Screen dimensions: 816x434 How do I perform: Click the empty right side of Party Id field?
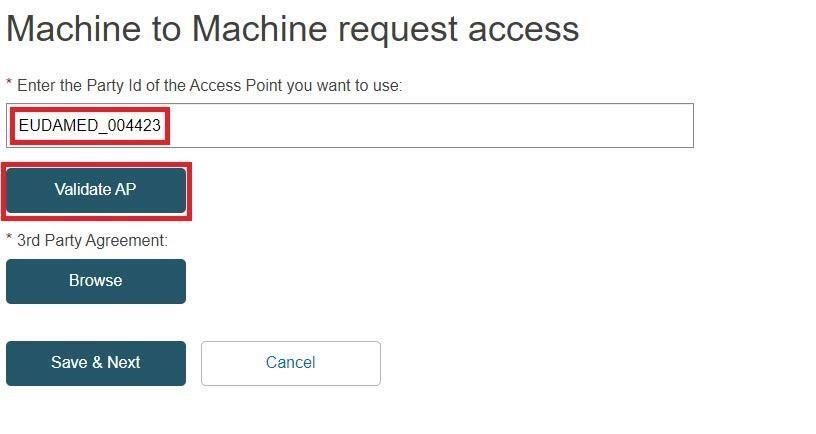[x=500, y=126]
